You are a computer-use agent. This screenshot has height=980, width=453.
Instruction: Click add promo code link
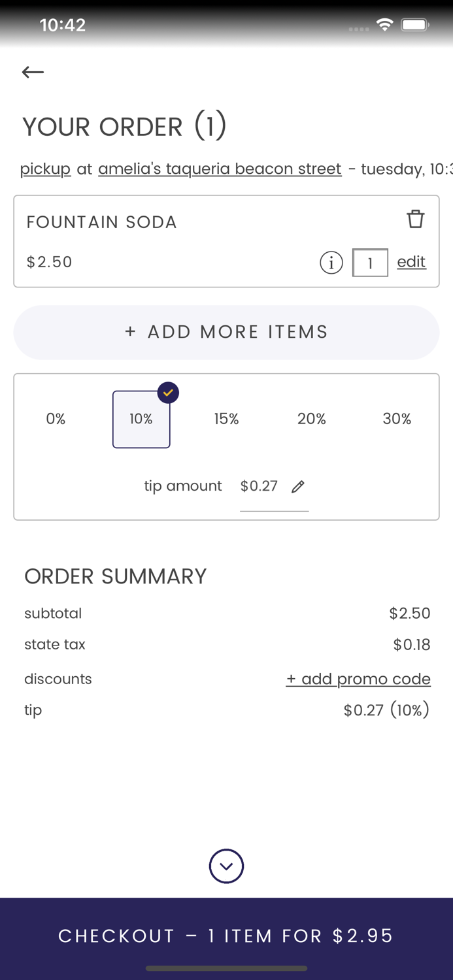358,679
